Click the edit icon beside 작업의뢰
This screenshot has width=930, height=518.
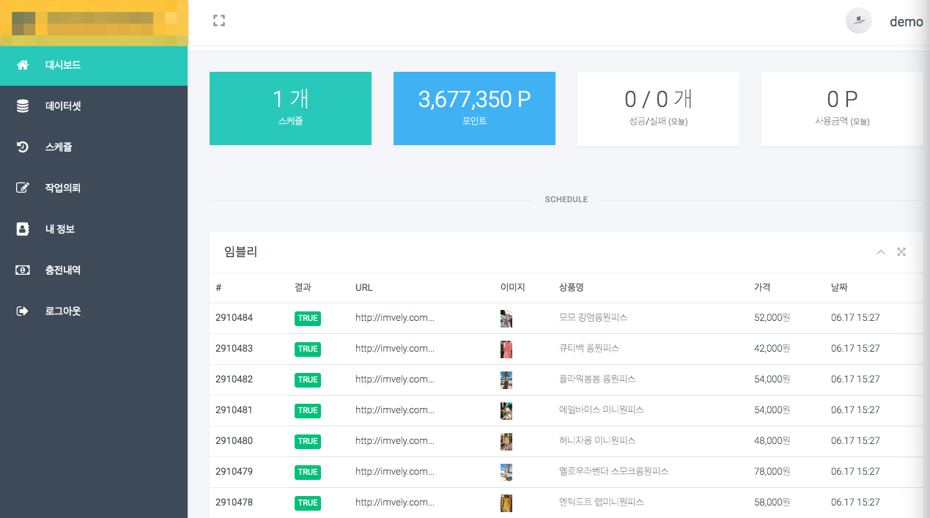click(x=23, y=188)
